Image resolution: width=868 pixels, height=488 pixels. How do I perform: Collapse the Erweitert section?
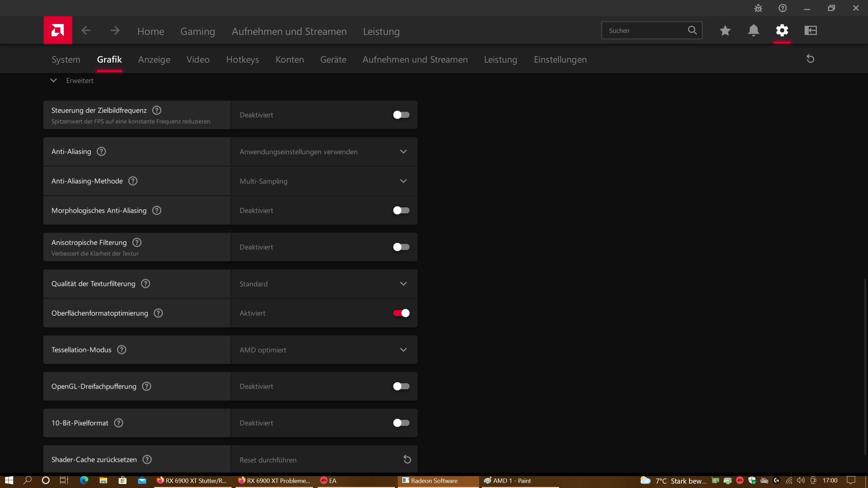click(54, 81)
